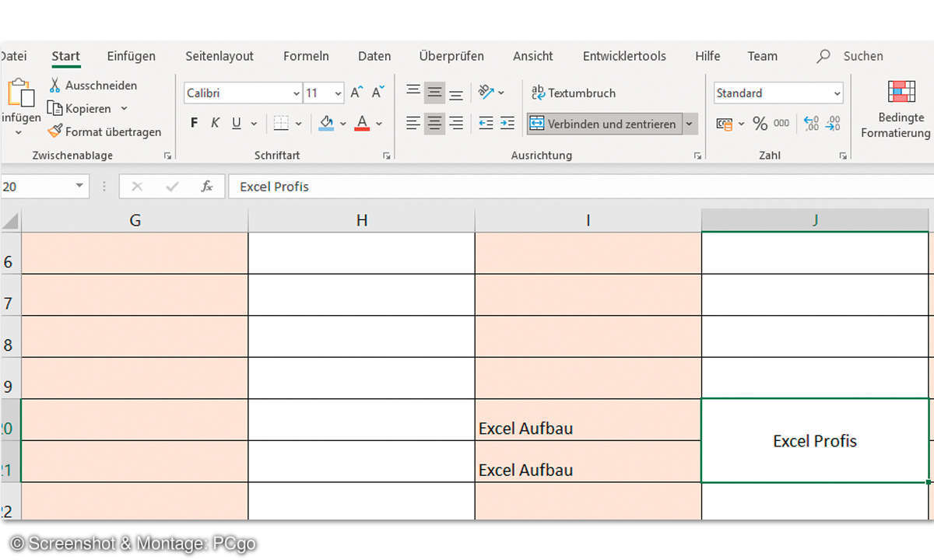
Task: Open the Standard number format dropdown
Action: [x=837, y=93]
